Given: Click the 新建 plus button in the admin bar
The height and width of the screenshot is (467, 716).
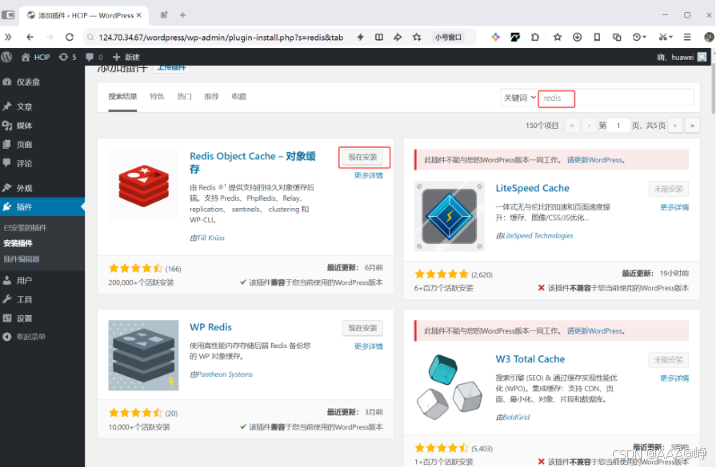Looking at the screenshot, I should pyautogui.click(x=126, y=57).
